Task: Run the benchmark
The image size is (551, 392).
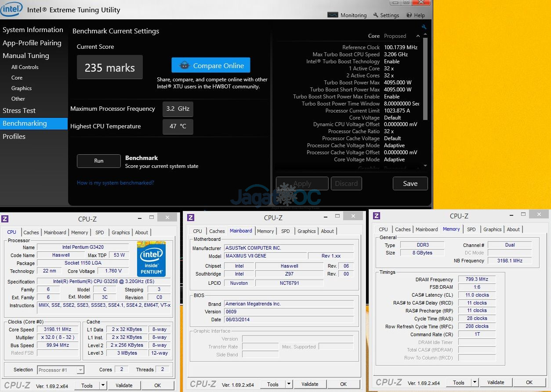Action: click(x=99, y=161)
